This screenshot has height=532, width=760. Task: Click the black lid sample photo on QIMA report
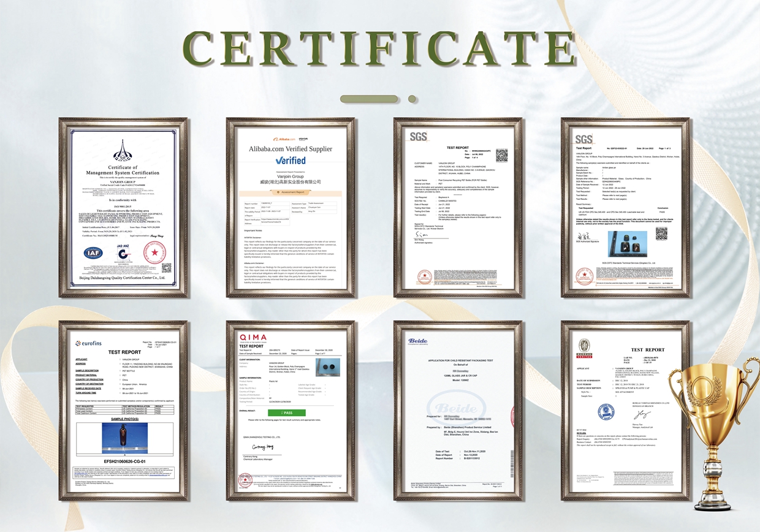(328, 367)
